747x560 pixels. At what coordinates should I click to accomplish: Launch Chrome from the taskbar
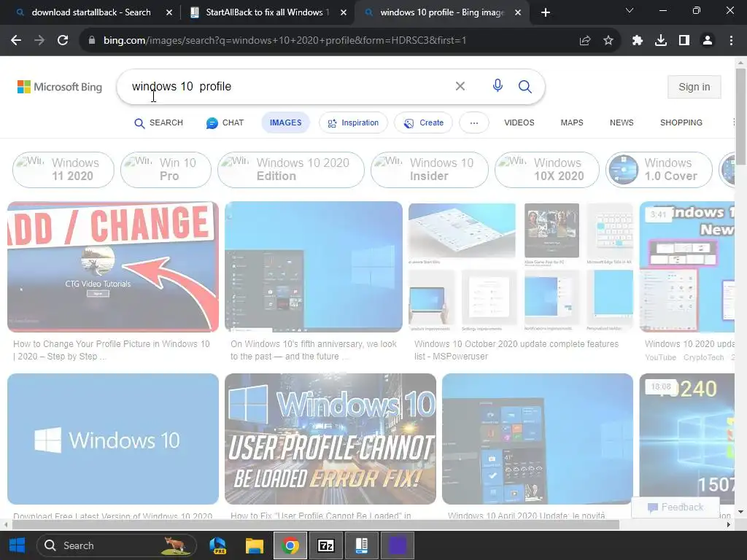(x=290, y=545)
